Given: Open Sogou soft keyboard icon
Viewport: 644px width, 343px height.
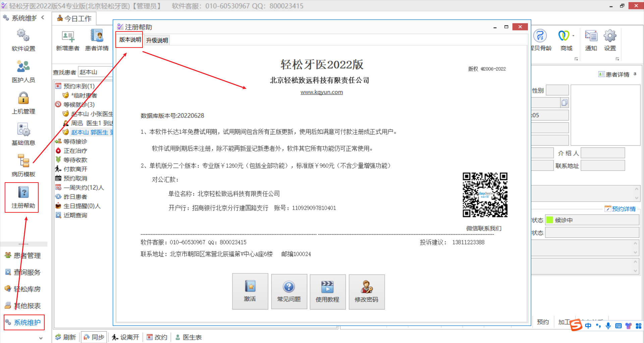Looking at the screenshot, I should (619, 326).
